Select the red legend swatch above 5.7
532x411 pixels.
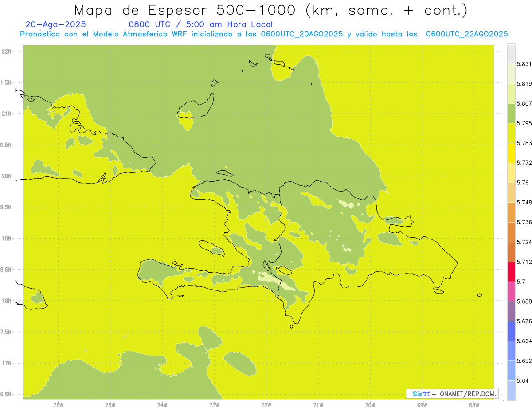pyautogui.click(x=511, y=272)
